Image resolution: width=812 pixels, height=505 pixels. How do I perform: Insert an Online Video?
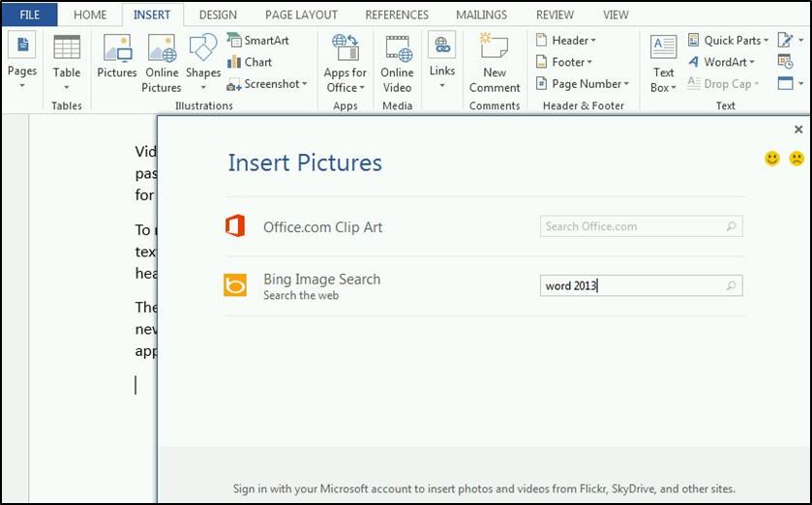[x=397, y=63]
